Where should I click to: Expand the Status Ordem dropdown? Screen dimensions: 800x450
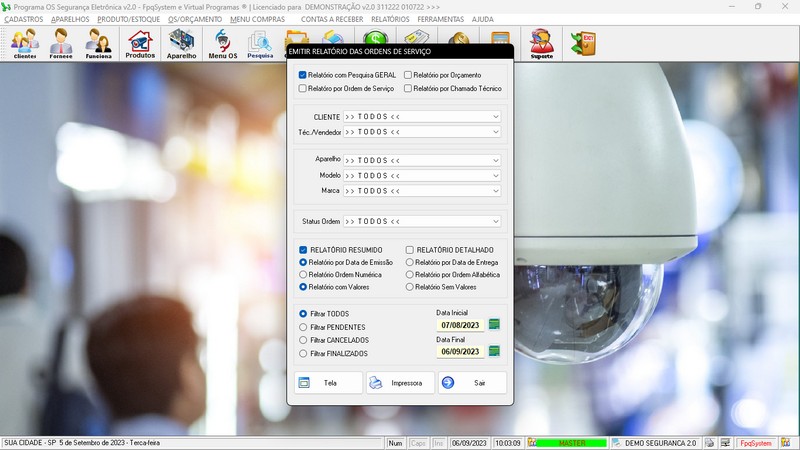pyautogui.click(x=495, y=222)
